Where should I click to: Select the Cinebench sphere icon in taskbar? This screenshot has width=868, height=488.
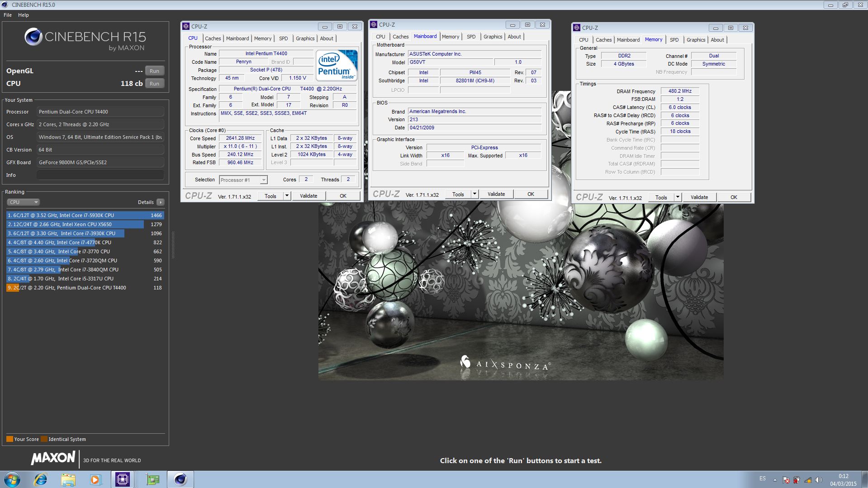(x=180, y=479)
